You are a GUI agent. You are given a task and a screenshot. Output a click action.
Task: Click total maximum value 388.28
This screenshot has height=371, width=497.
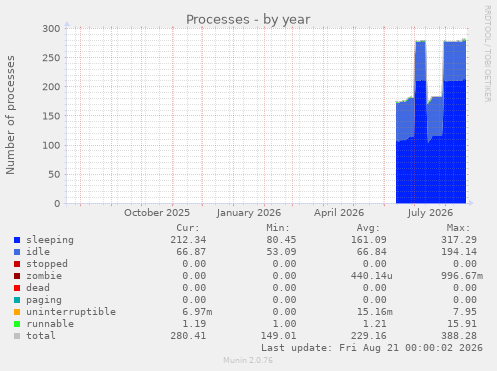pos(459,336)
